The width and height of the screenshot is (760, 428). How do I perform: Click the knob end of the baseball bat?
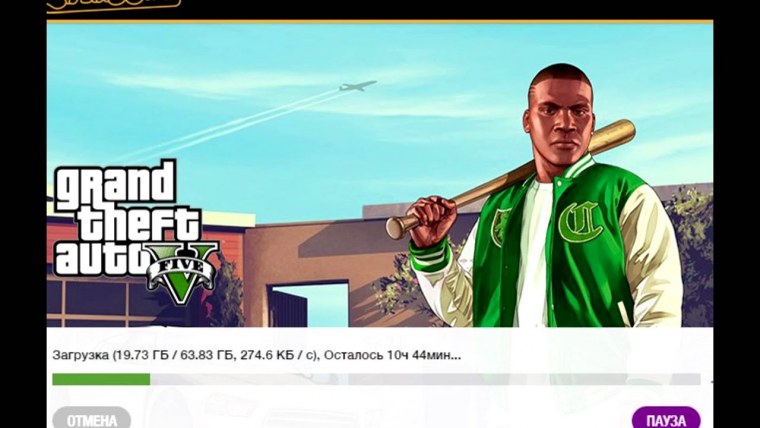point(396,227)
